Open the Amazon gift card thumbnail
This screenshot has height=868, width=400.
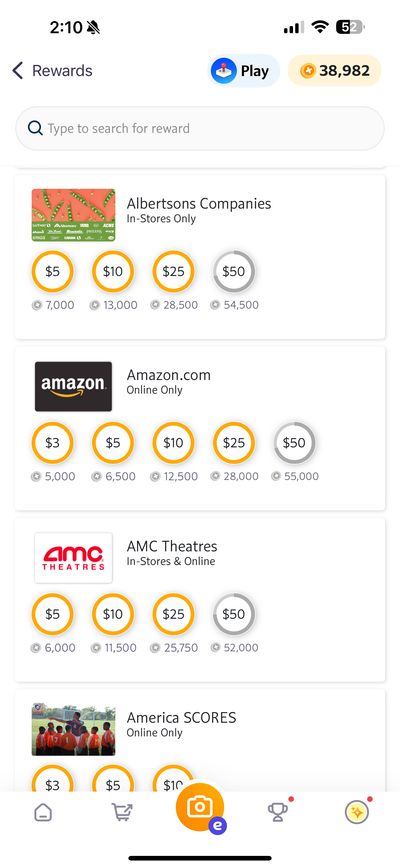73,387
